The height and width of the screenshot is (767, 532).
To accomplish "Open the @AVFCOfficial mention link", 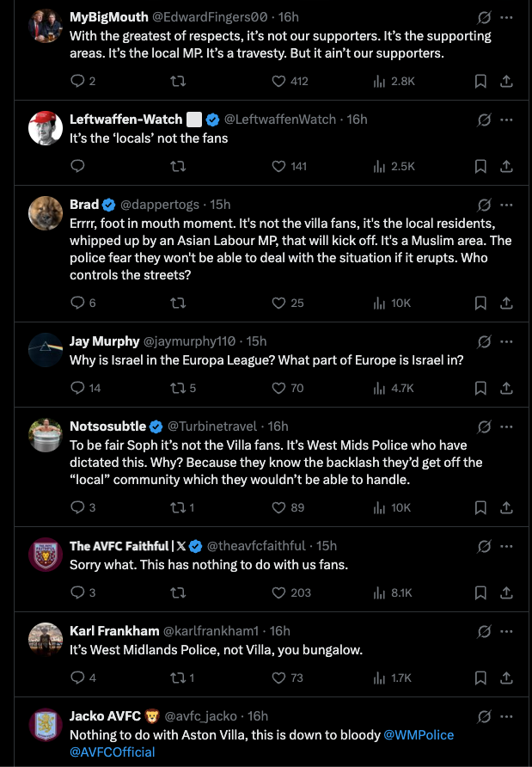I will point(113,752).
